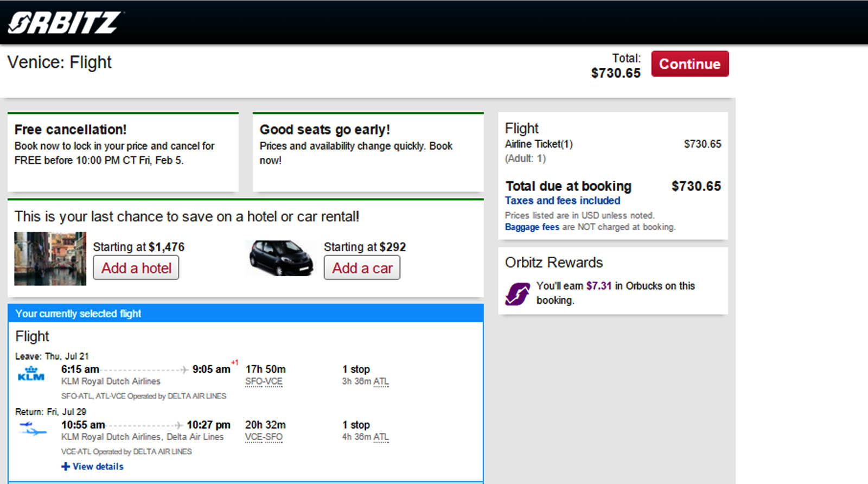Screen dimensions: 868x484
Task: Click ATL layover code on outbound flight
Action: click(381, 381)
